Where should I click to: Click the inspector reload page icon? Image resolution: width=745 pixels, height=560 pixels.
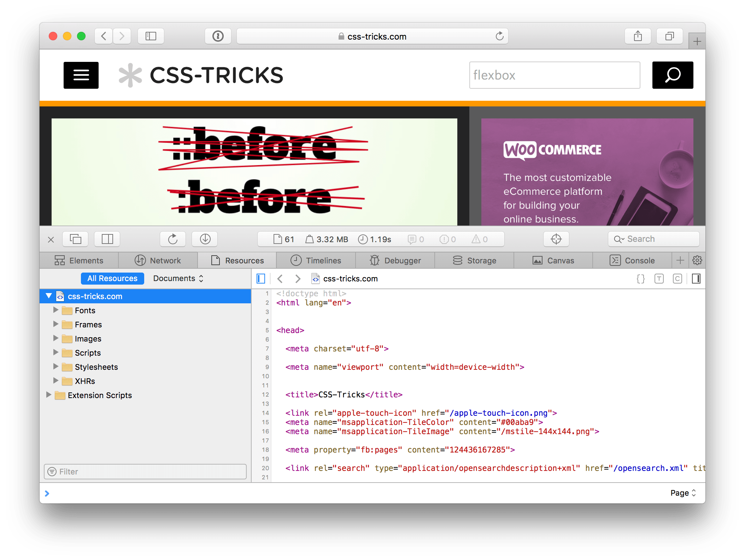pyautogui.click(x=172, y=239)
